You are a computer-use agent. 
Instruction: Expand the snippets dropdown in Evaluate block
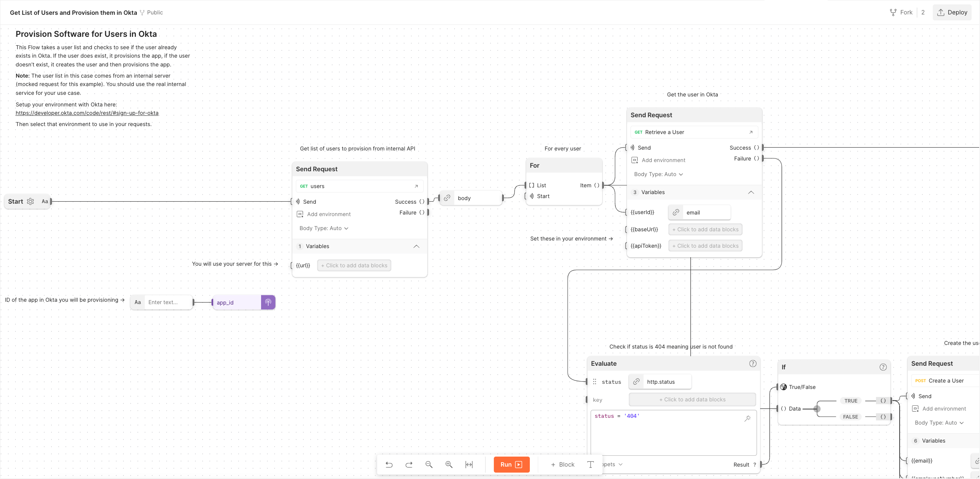click(612, 465)
